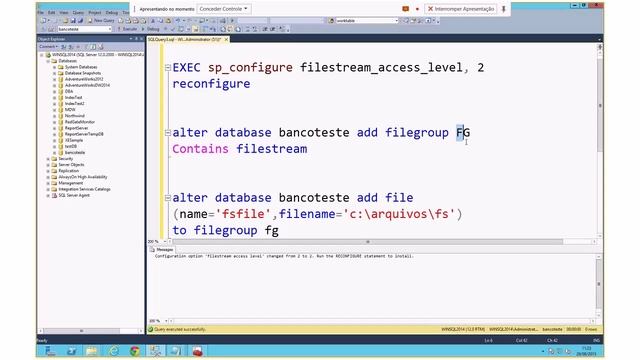640x360 pixels.
Task: Click the Object Explorer horizontal scrollbar
Action: pos(81,331)
